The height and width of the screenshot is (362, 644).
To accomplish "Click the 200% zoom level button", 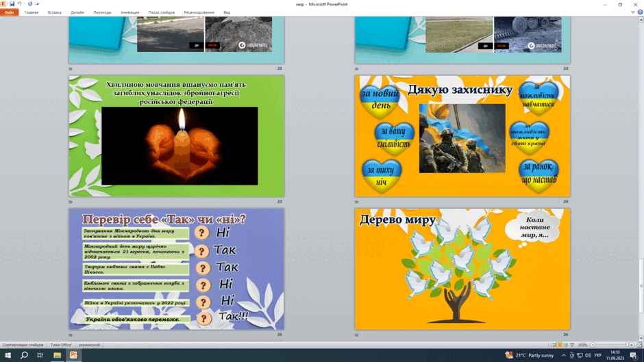I will pyautogui.click(x=582, y=345).
